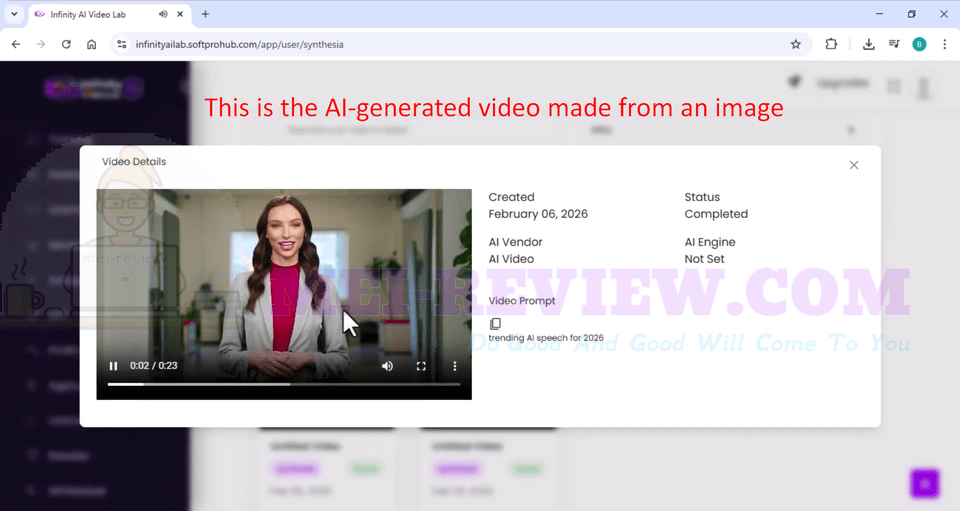Open the tab search dropdown

pos(14,14)
